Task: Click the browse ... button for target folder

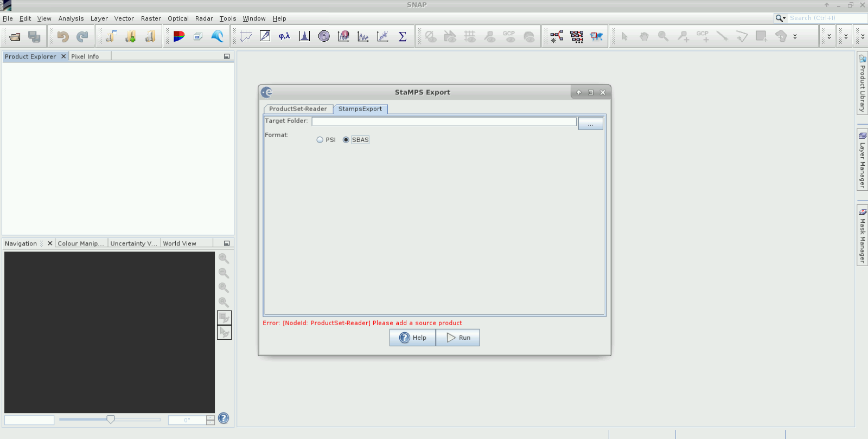Action: pos(590,124)
